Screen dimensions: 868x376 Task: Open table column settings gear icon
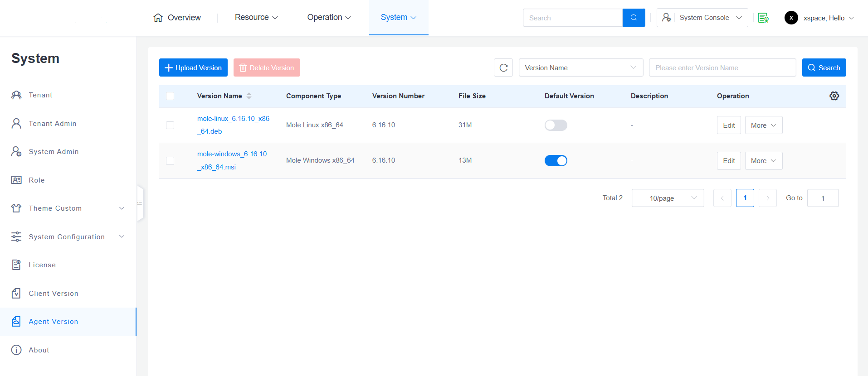[x=834, y=96]
